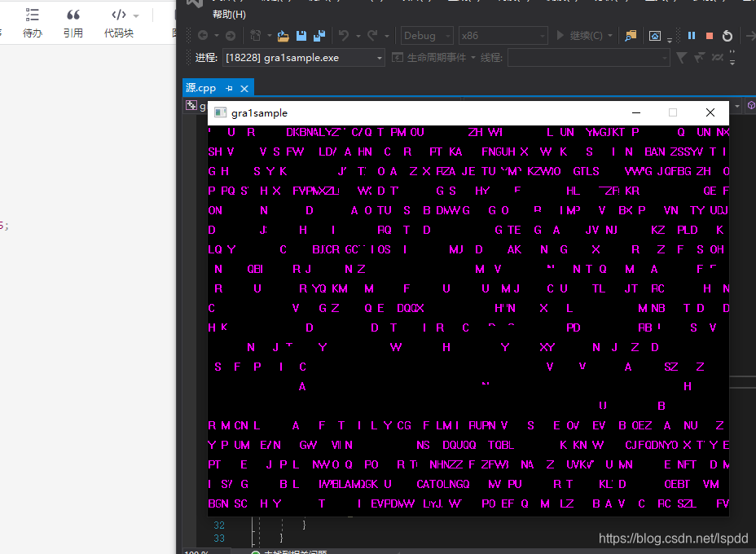
Task: Open the process gra1sample.exe dropdown
Action: click(303, 58)
